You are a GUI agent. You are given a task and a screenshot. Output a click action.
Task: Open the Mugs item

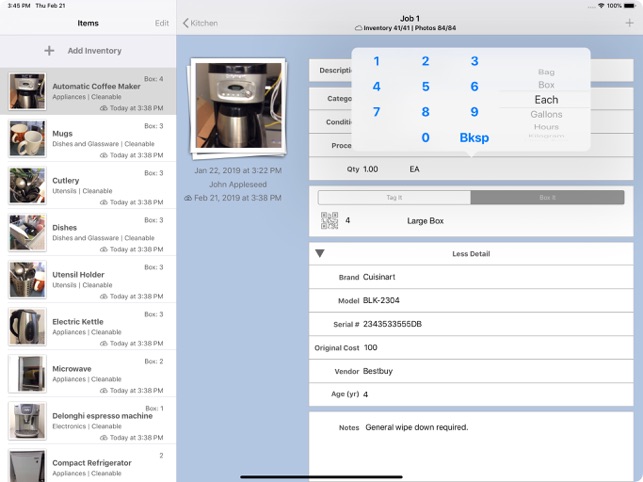[x=88, y=138]
